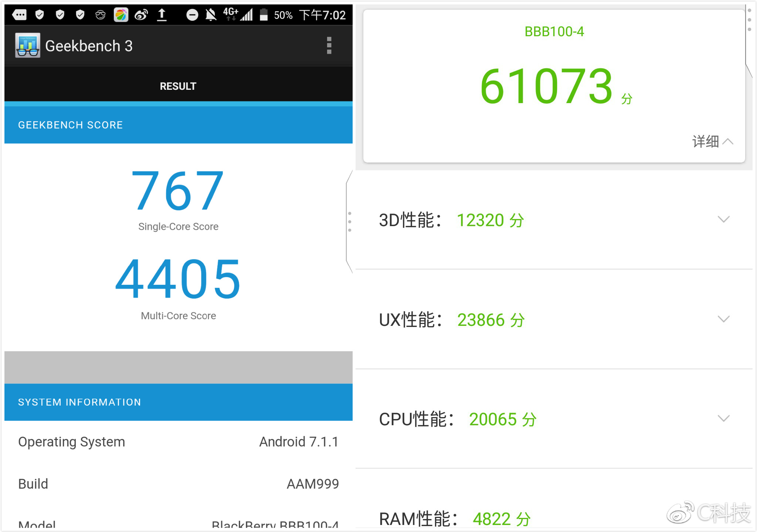Collapse the 详细 details section
The height and width of the screenshot is (532, 757).
pyautogui.click(x=712, y=141)
